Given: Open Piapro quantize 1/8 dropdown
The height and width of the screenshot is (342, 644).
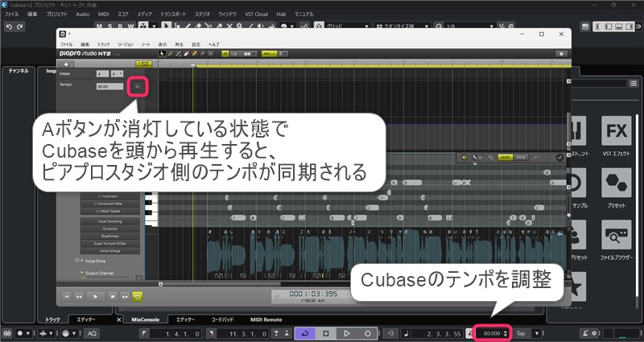Looking at the screenshot, I should (x=243, y=54).
